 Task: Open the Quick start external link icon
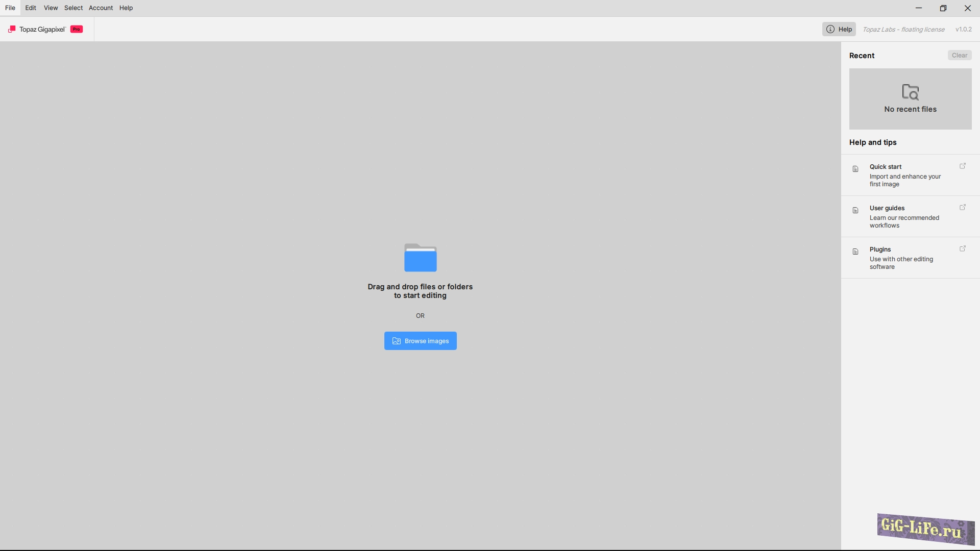pyautogui.click(x=963, y=166)
